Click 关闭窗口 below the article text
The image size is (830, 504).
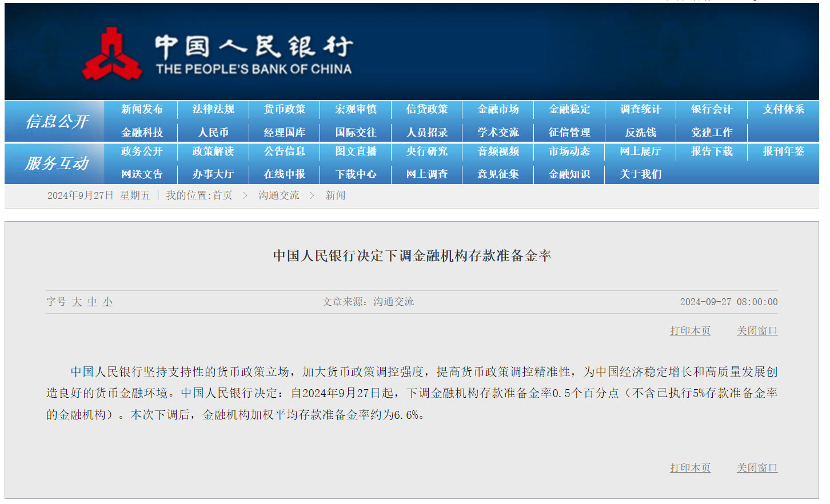(x=757, y=468)
